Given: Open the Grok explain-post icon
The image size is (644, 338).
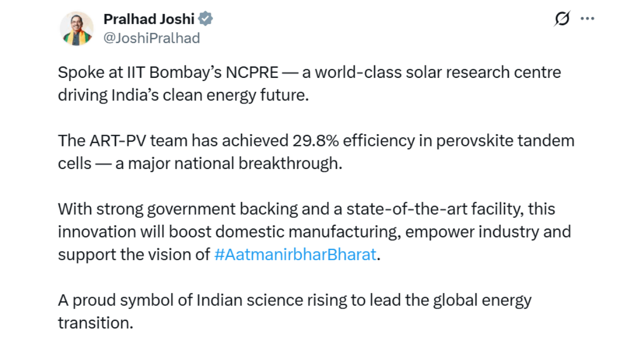Looking at the screenshot, I should (x=562, y=19).
